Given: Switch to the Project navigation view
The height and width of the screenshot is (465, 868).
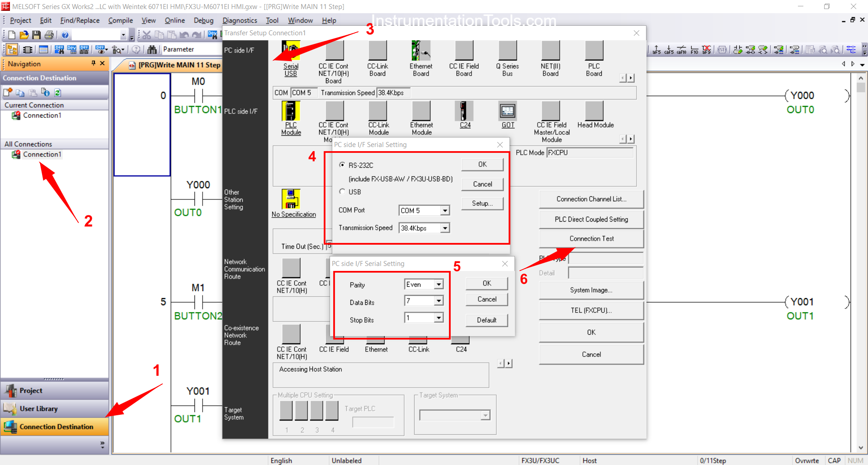Looking at the screenshot, I should tap(54, 390).
